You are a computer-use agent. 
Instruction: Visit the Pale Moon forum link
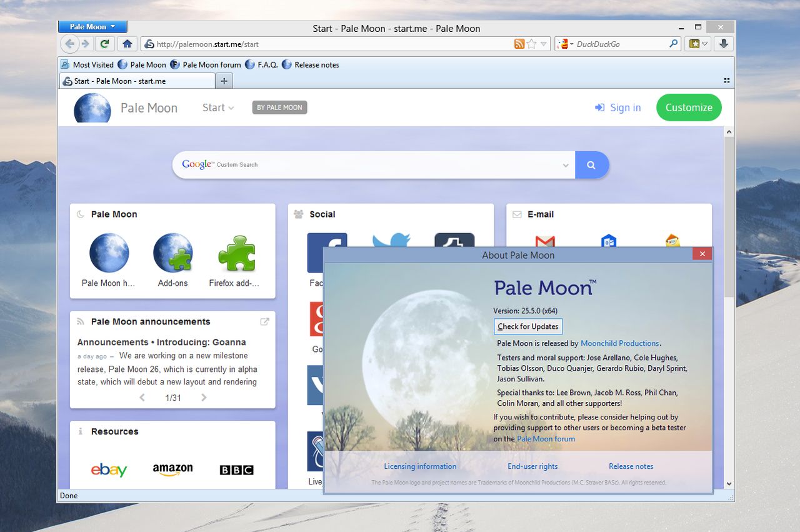[x=546, y=439]
